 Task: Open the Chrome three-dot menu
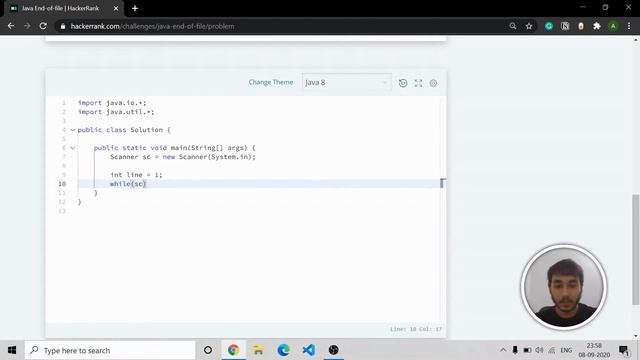pos(629,26)
